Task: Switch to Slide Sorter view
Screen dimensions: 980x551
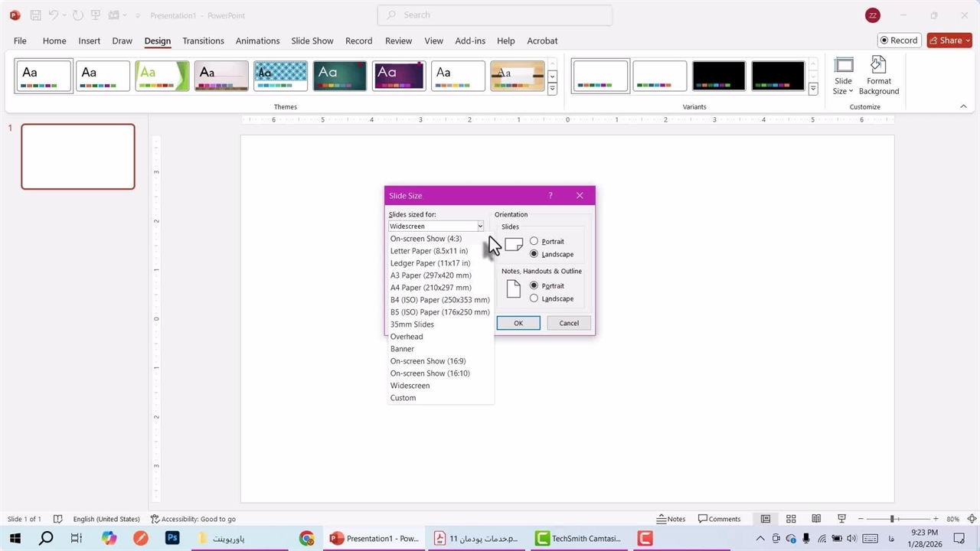Action: click(x=791, y=519)
